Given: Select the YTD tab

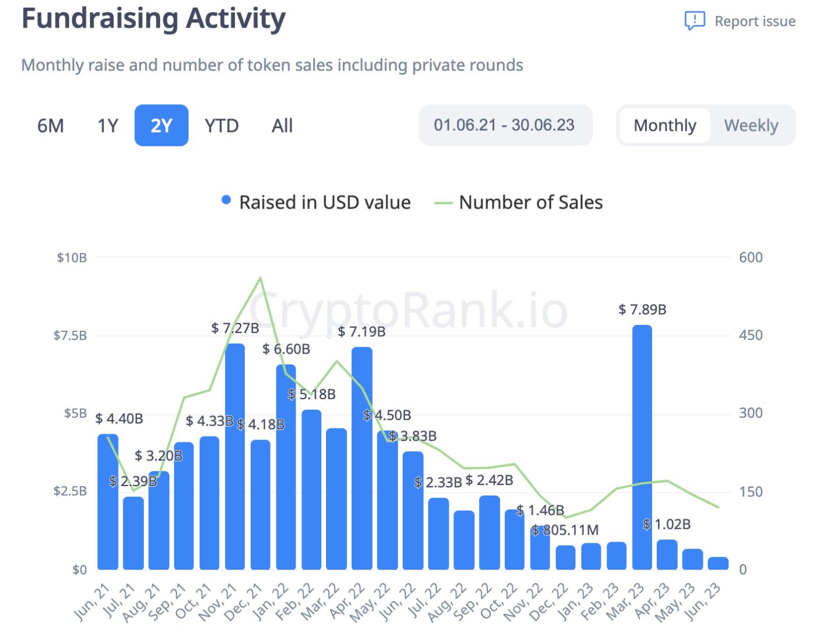Looking at the screenshot, I should 221,125.
